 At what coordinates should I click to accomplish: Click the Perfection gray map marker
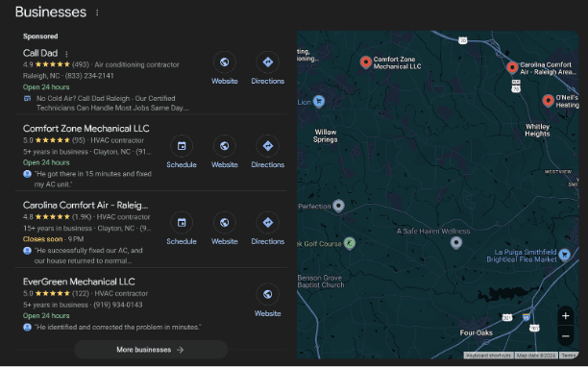coord(338,206)
